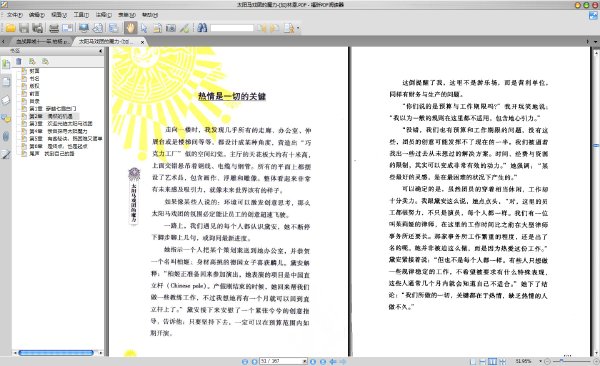The height and width of the screenshot is (366, 600).
Task: Open the 注释 (Comments) menu
Action: tap(103, 15)
